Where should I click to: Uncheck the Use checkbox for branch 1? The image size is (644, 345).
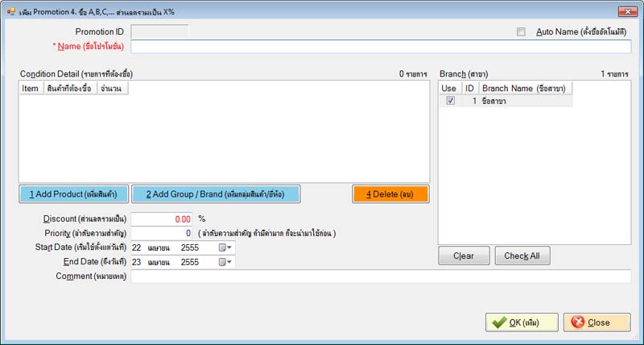(x=450, y=101)
